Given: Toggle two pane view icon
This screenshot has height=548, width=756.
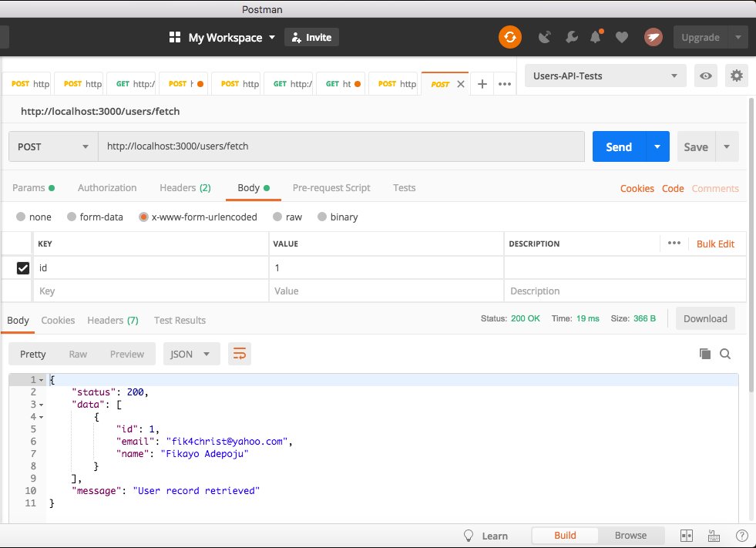Looking at the screenshot, I should coord(686,536).
